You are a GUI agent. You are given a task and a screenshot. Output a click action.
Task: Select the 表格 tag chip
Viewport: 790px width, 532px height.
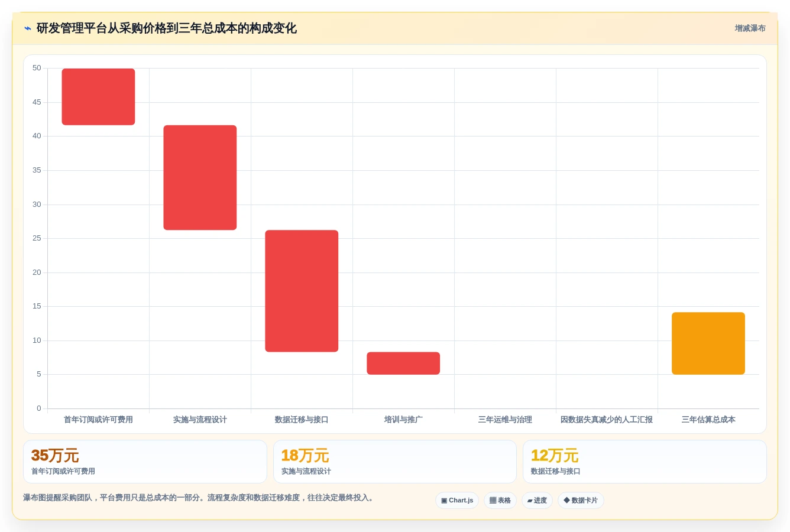click(x=500, y=501)
